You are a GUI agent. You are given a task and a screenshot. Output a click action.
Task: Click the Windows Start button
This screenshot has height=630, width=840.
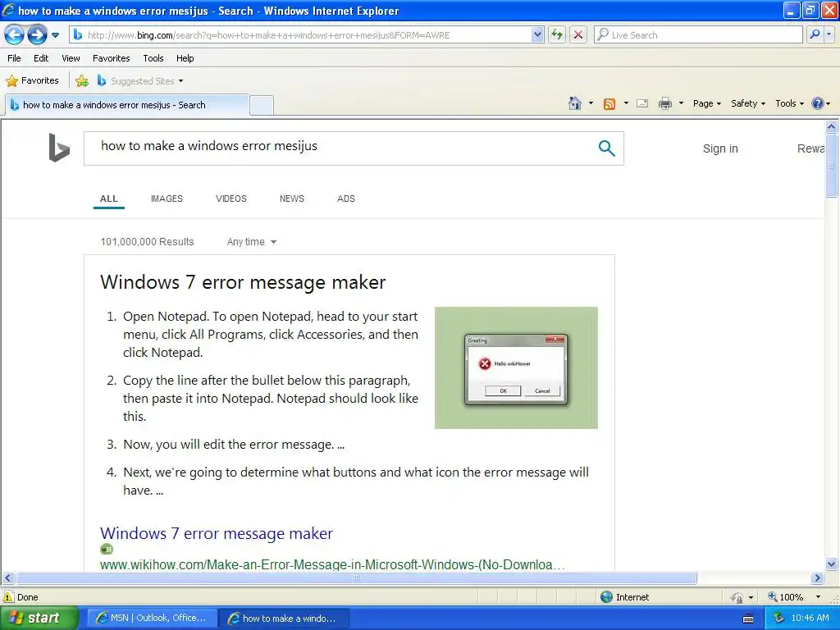coord(39,618)
